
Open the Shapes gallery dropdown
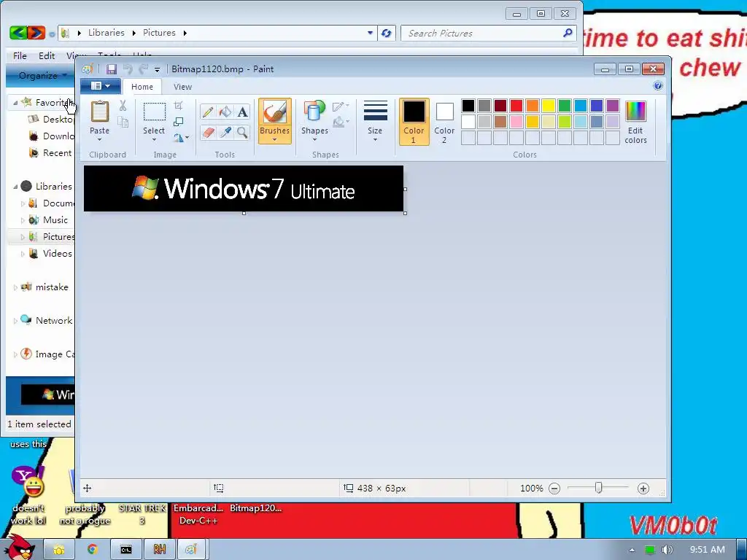pyautogui.click(x=314, y=139)
